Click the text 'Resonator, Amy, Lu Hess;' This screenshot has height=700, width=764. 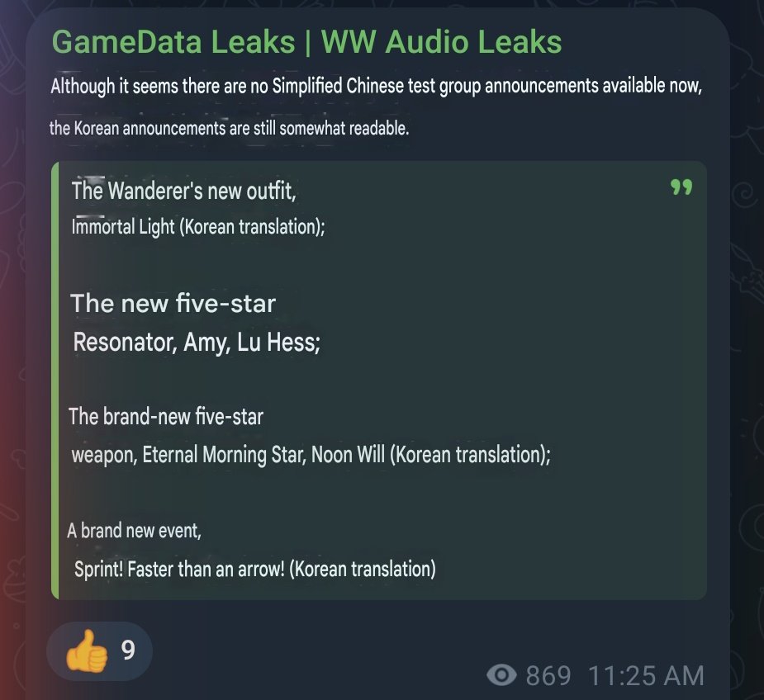[197, 342]
